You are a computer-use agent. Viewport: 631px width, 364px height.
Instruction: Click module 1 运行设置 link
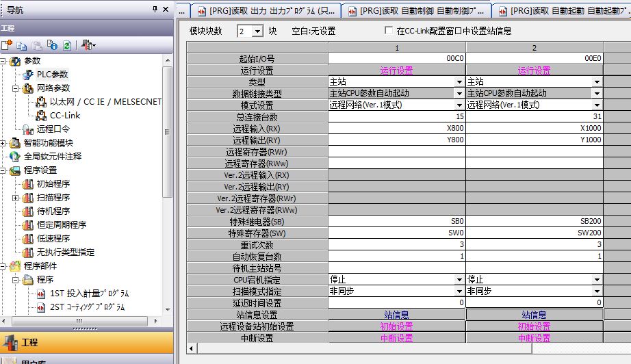(396, 70)
